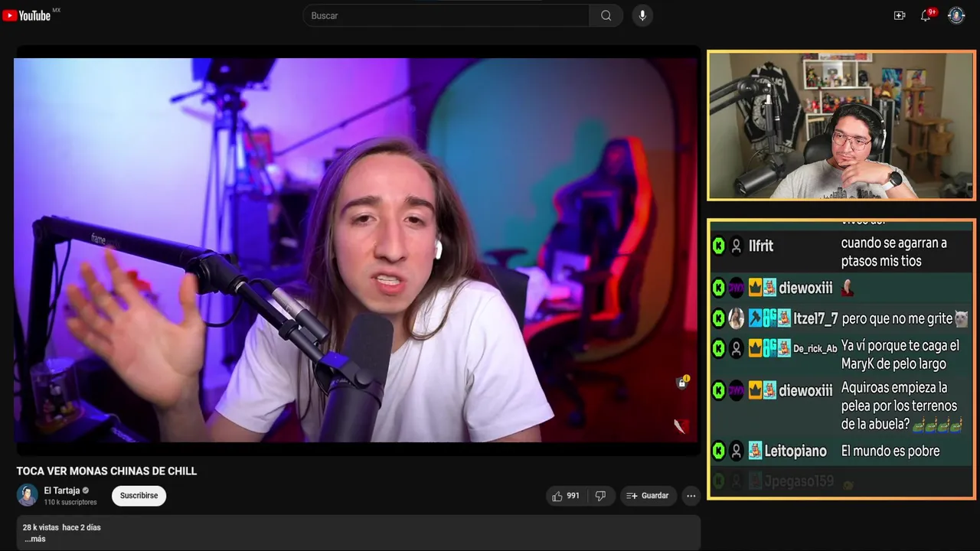The height and width of the screenshot is (551, 980).
Task: Click chat username Leitopiano
Action: point(795,452)
